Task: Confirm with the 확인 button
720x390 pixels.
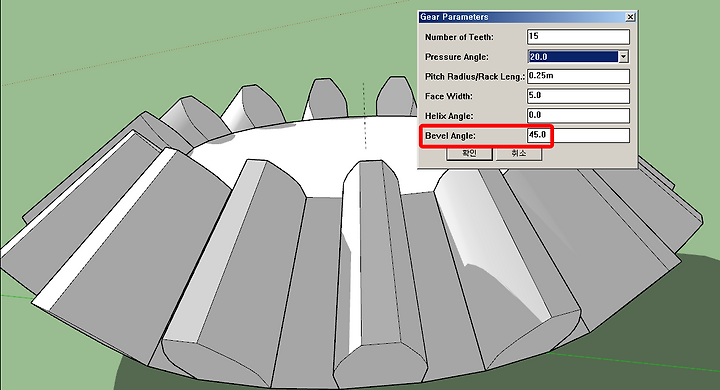Action: tap(469, 153)
